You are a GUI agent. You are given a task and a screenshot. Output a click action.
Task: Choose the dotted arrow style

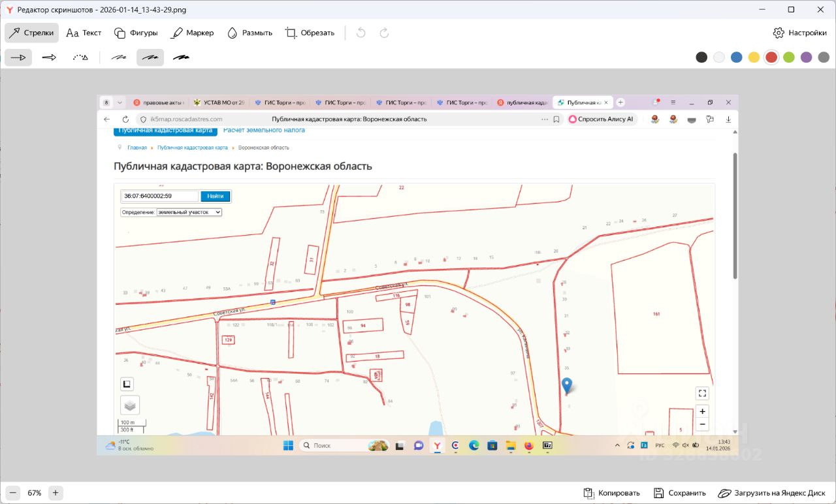[80, 57]
